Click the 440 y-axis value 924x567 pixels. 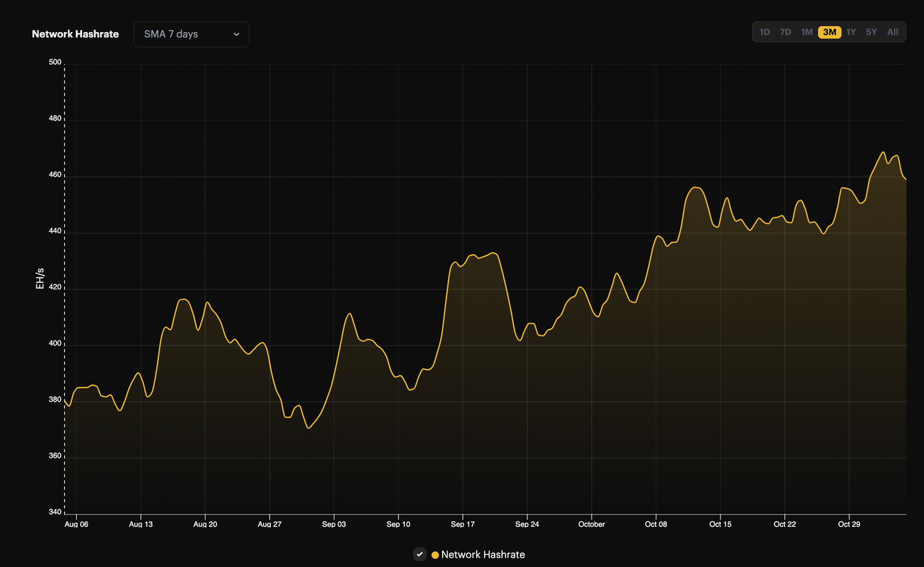tap(55, 231)
